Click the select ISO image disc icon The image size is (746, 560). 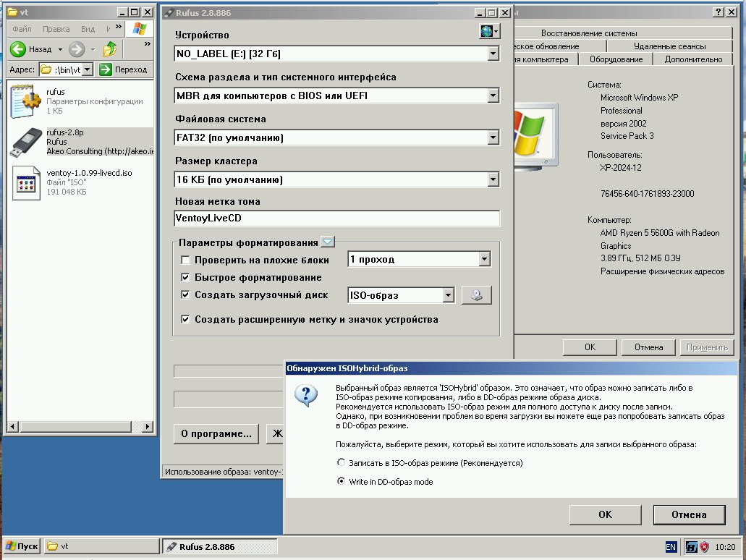(477, 295)
